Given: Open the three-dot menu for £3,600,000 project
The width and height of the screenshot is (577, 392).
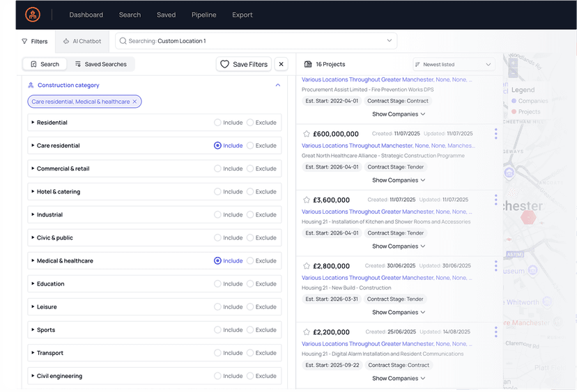Looking at the screenshot, I should (495, 200).
